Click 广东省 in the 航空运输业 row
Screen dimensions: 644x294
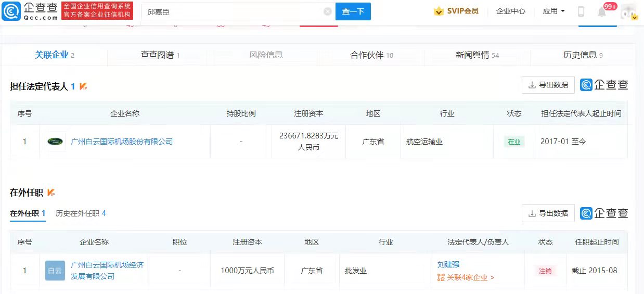point(373,142)
